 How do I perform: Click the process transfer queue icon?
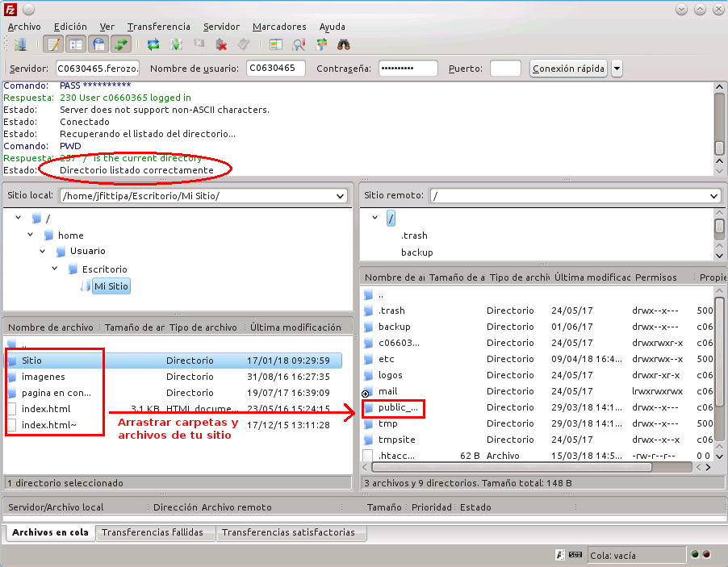(176, 44)
